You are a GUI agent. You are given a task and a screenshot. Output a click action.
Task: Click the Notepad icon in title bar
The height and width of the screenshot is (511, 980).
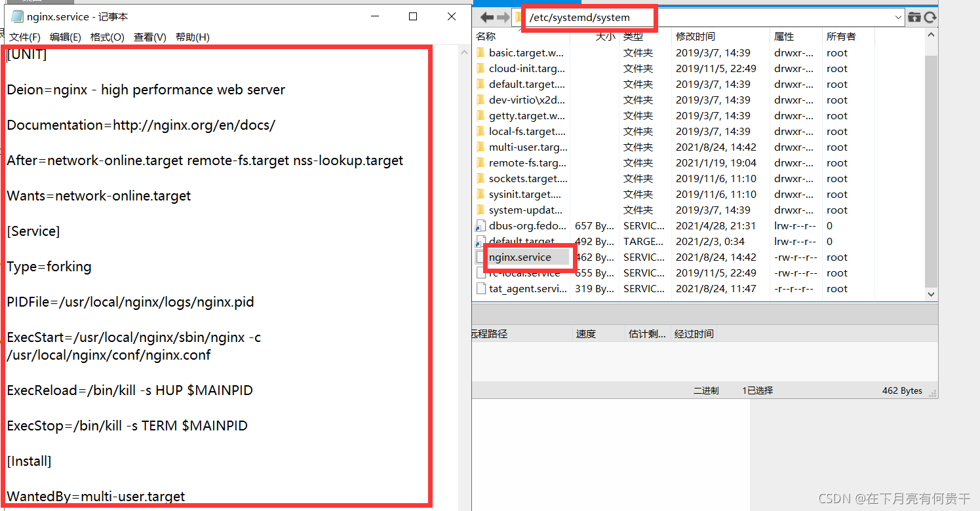point(18,17)
